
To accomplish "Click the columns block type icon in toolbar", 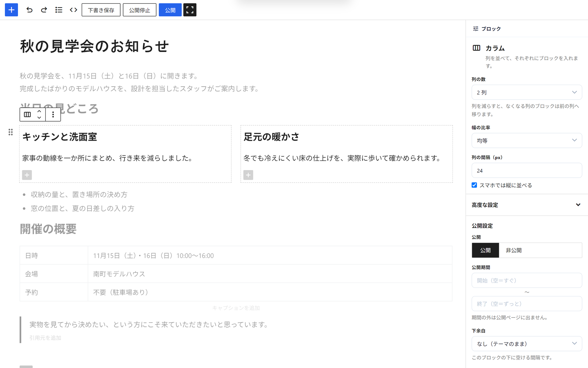I will [x=27, y=114].
